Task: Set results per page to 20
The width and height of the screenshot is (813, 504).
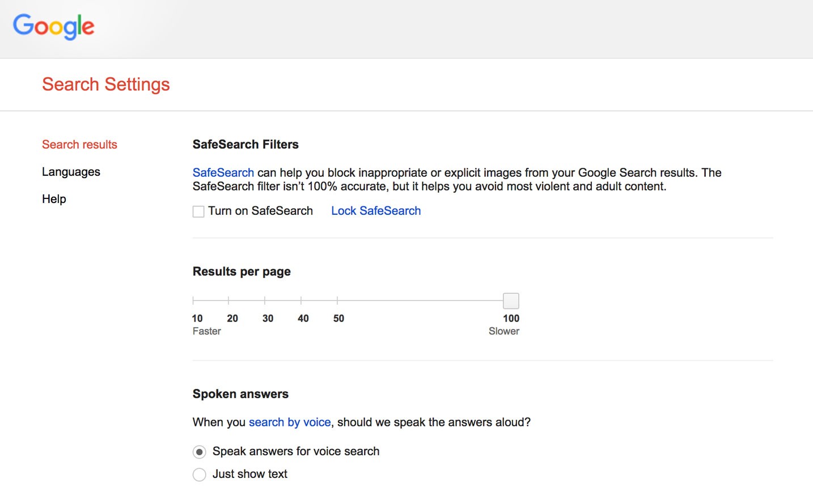Action: coord(228,300)
